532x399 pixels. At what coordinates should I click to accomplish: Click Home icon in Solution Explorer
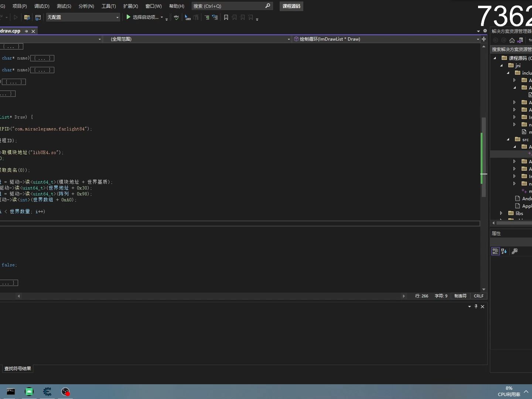pos(512,40)
